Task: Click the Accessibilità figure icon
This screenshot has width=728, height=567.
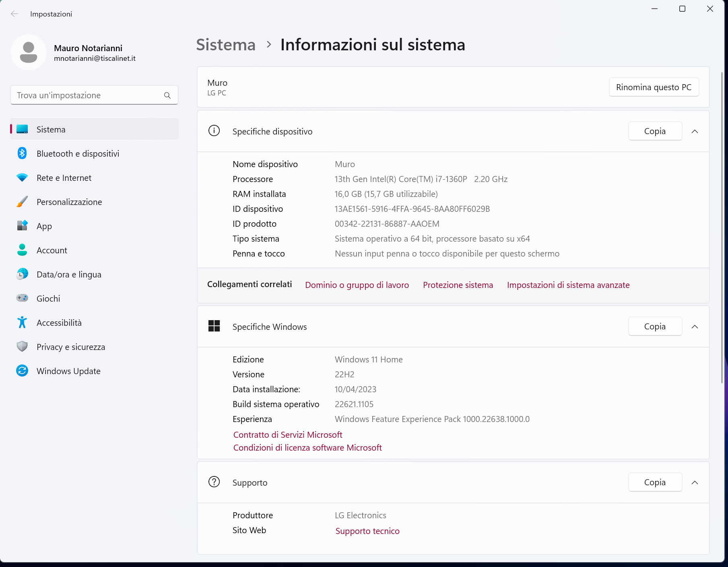Action: [x=22, y=323]
